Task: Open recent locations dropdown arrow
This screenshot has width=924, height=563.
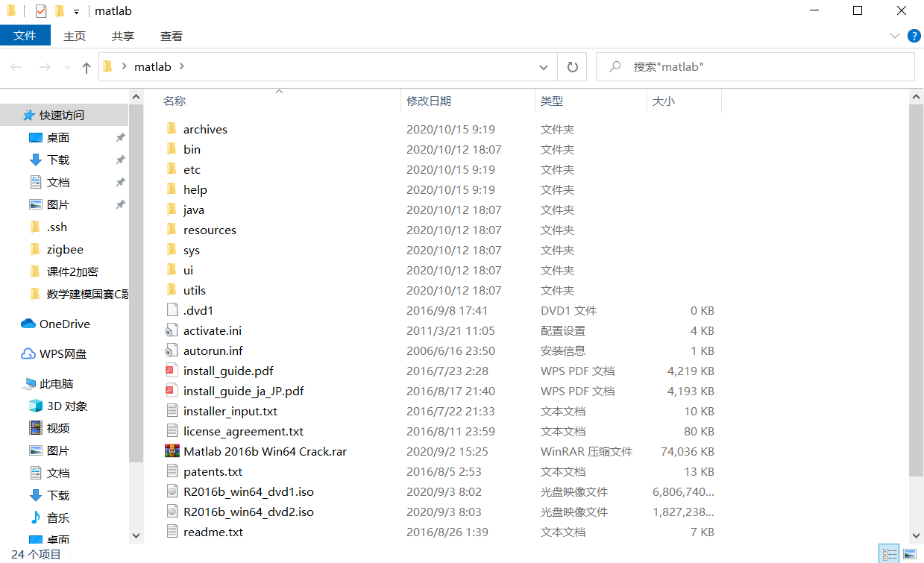Action: point(68,67)
